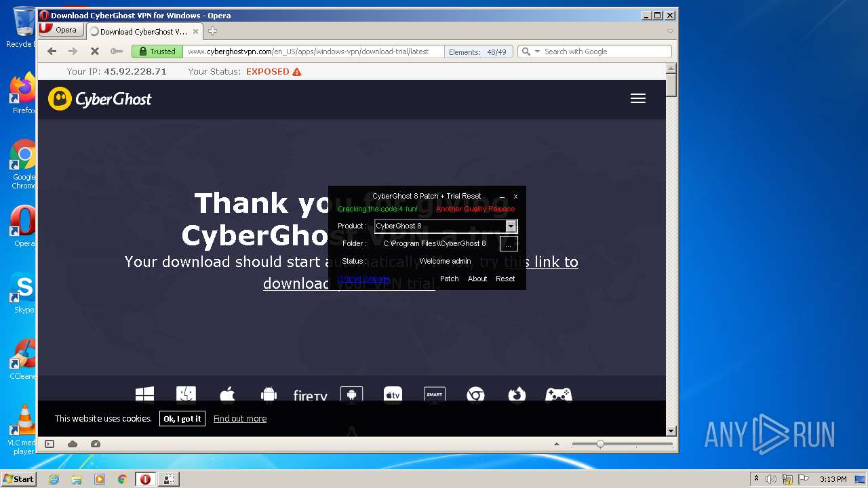Go back with the back arrow
This screenshot has width=868, height=488.
[52, 52]
